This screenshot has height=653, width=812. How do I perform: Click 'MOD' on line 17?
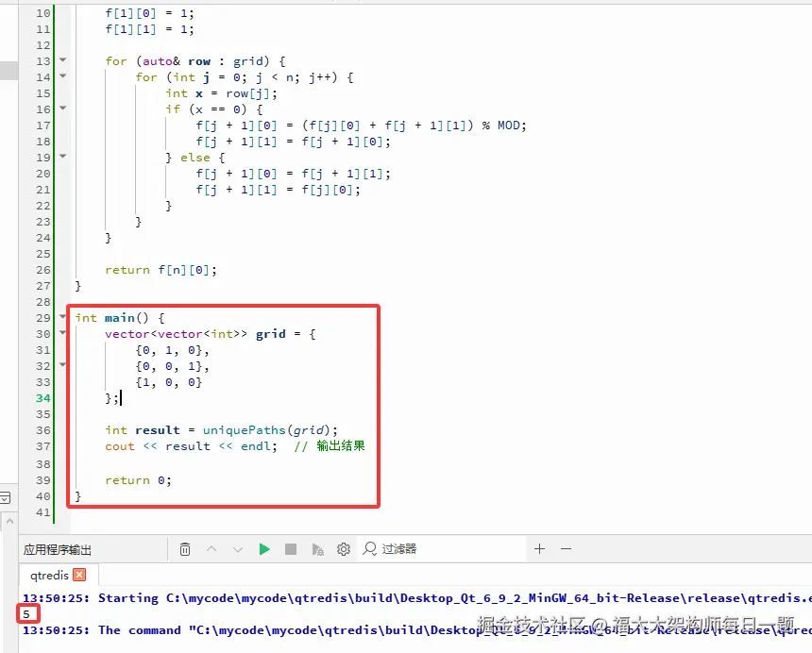(509, 126)
